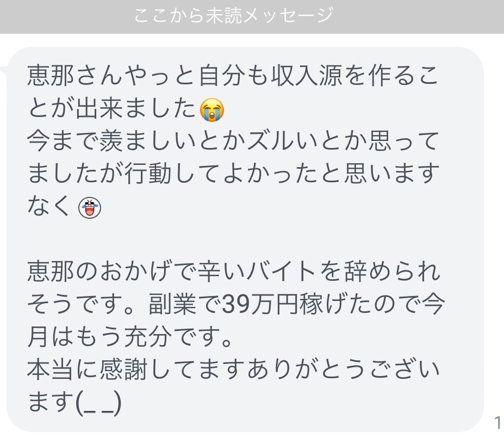Tap the line 月はもう充分です。

[129, 337]
